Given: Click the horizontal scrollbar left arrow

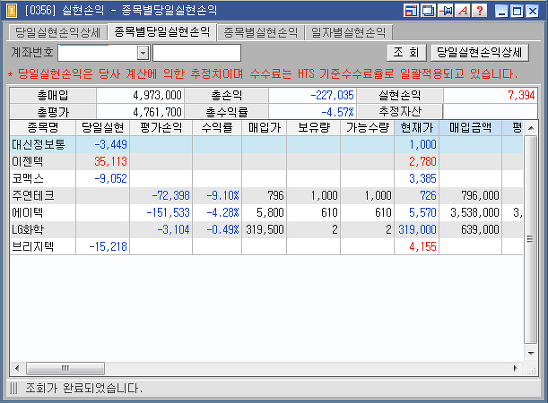Looking at the screenshot, I should [17, 368].
